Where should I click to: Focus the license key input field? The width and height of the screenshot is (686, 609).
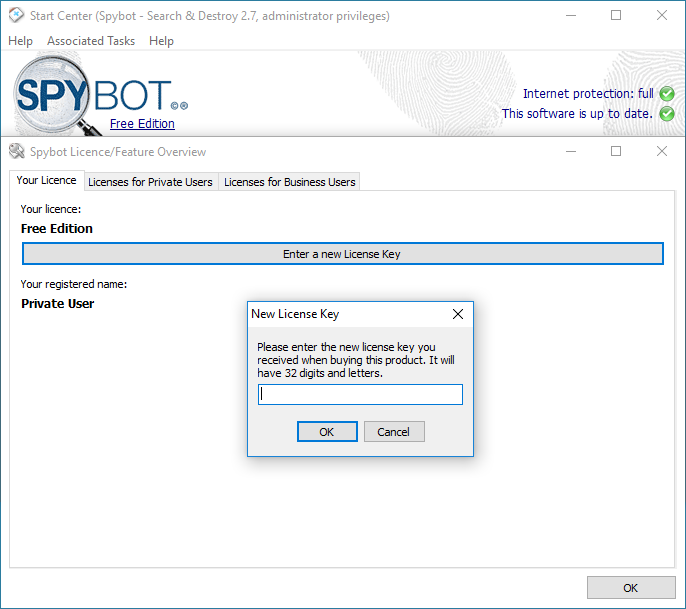click(x=360, y=395)
